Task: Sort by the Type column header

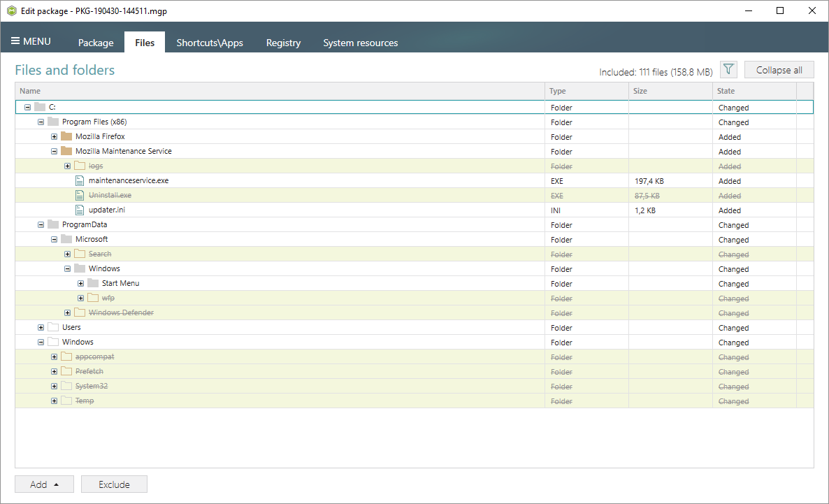Action: [x=587, y=91]
